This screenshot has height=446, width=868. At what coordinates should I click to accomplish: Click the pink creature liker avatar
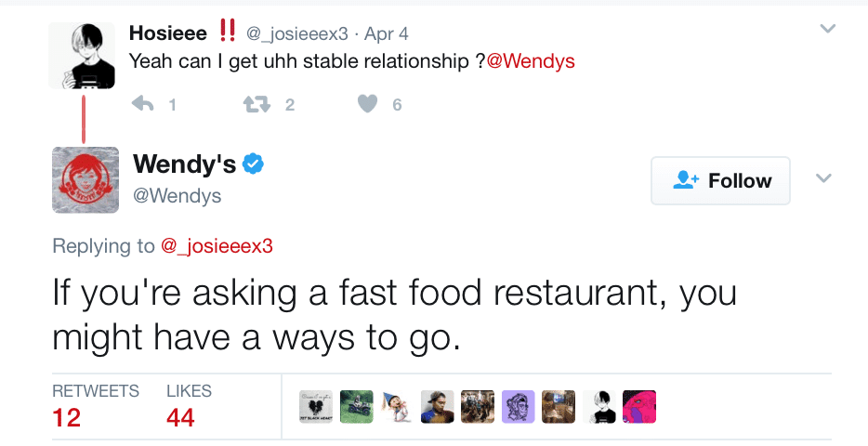tap(639, 406)
